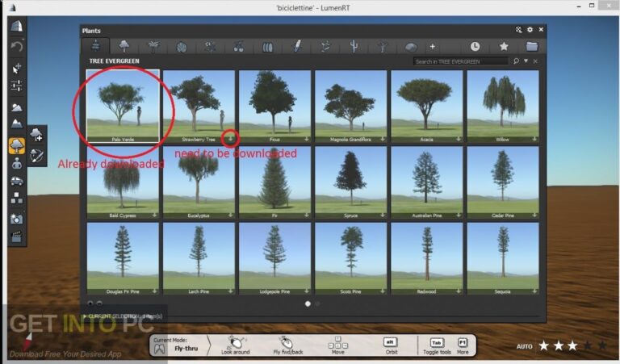Image resolution: width=620 pixels, height=364 pixels.
Task: Open favorites star in Plants panel
Action: [x=504, y=46]
